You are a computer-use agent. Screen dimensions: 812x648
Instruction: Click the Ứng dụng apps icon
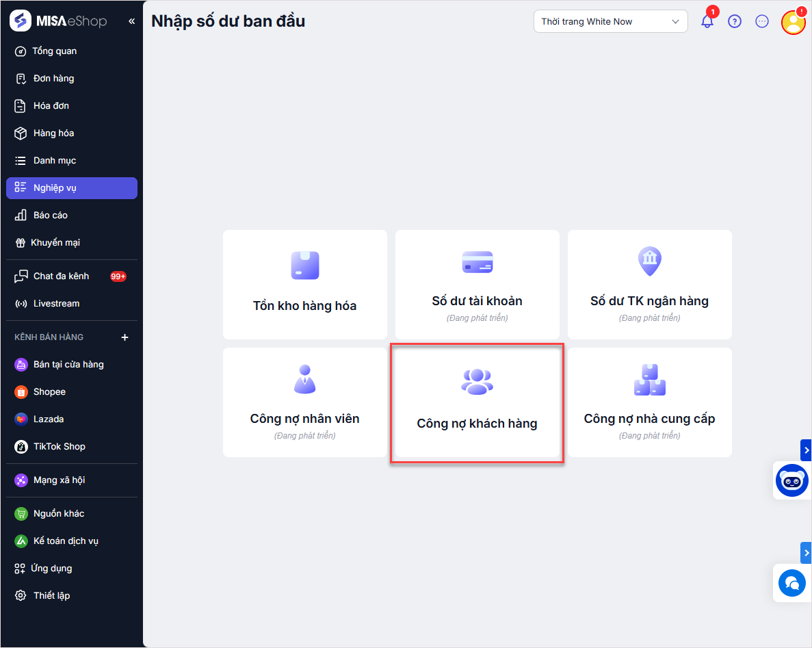point(20,569)
